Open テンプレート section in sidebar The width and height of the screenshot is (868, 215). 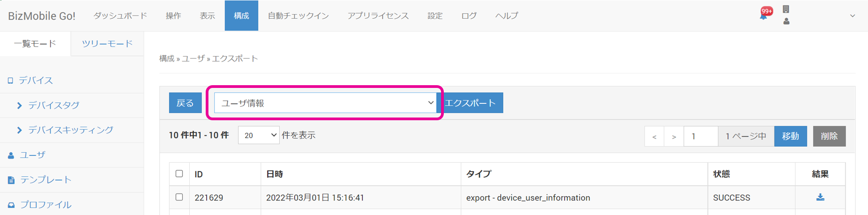point(46,180)
